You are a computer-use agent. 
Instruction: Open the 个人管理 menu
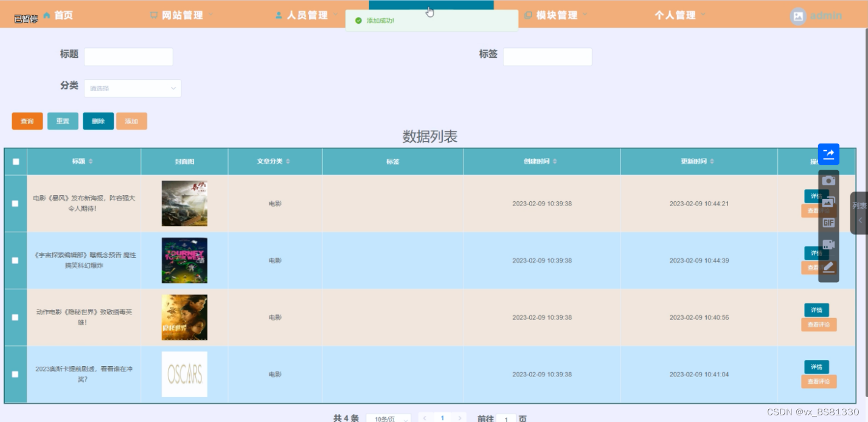[675, 15]
